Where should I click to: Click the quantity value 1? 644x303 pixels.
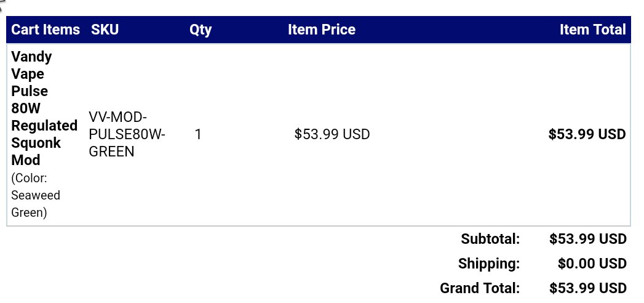point(198,134)
